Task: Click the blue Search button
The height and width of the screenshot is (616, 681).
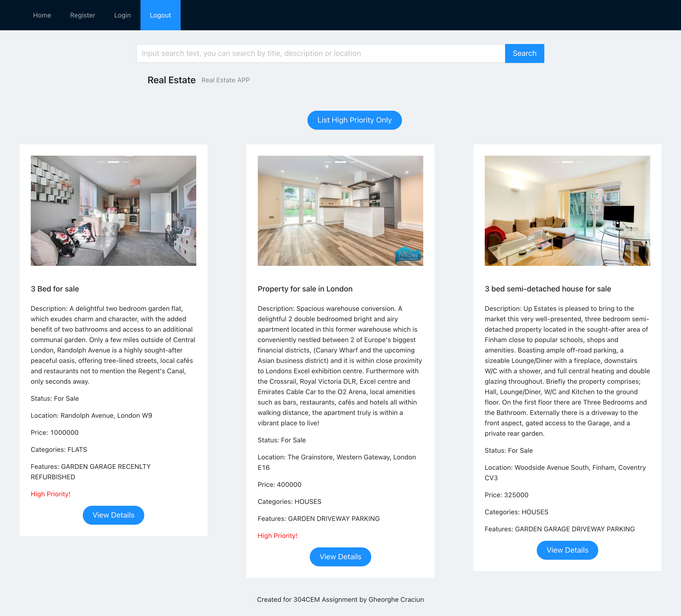Action: [x=524, y=53]
